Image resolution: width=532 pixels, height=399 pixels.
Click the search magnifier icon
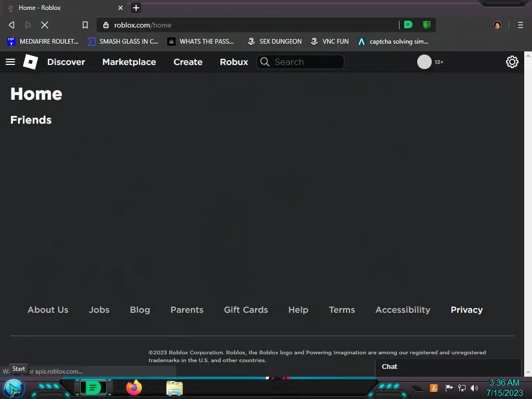[x=264, y=62]
